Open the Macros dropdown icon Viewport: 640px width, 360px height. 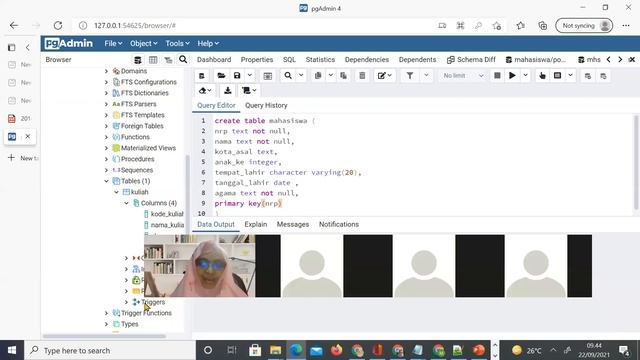[249, 91]
